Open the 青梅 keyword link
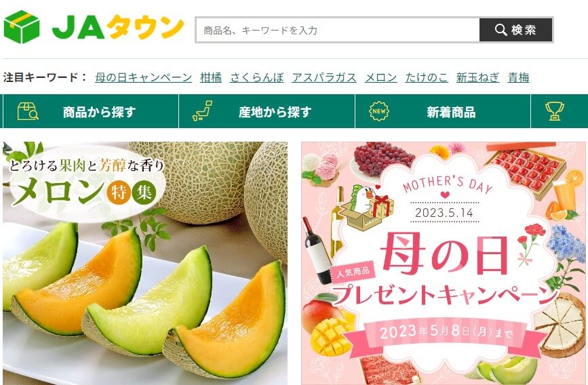Viewport: 588px width, 385px height. tap(519, 77)
